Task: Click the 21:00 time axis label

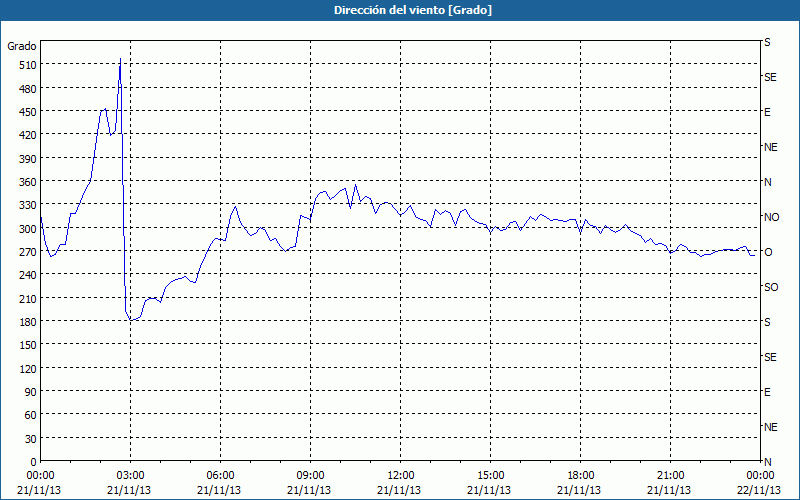Action: [670, 476]
